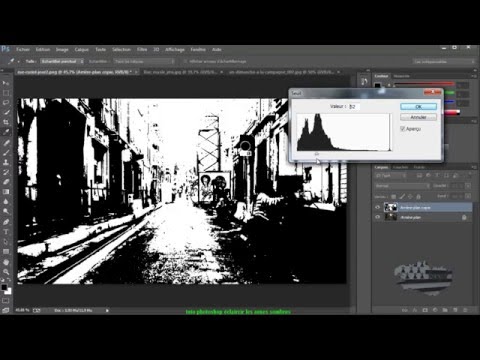This screenshot has width=480, height=360.
Task: Confirm threshold with OK button
Action: [418, 107]
